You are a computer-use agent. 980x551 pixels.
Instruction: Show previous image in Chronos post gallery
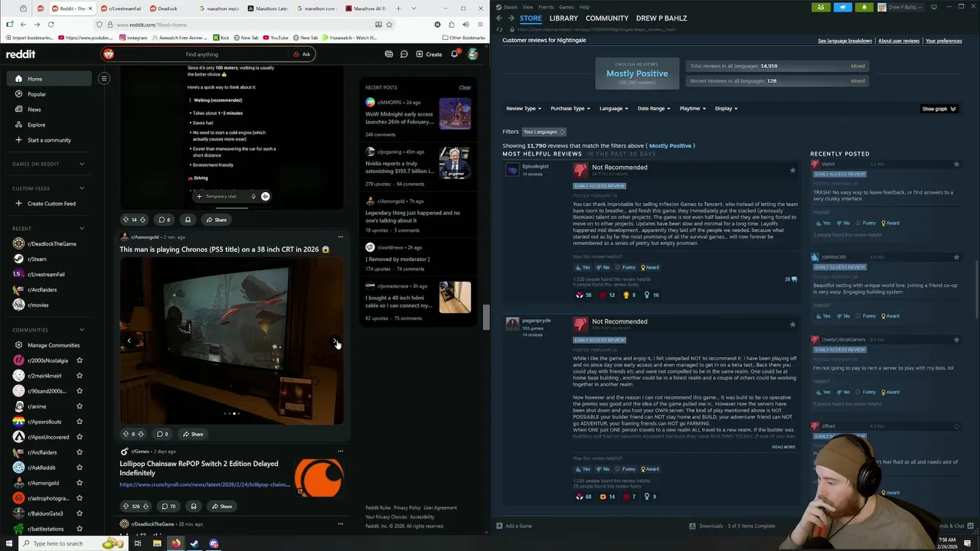(x=129, y=341)
